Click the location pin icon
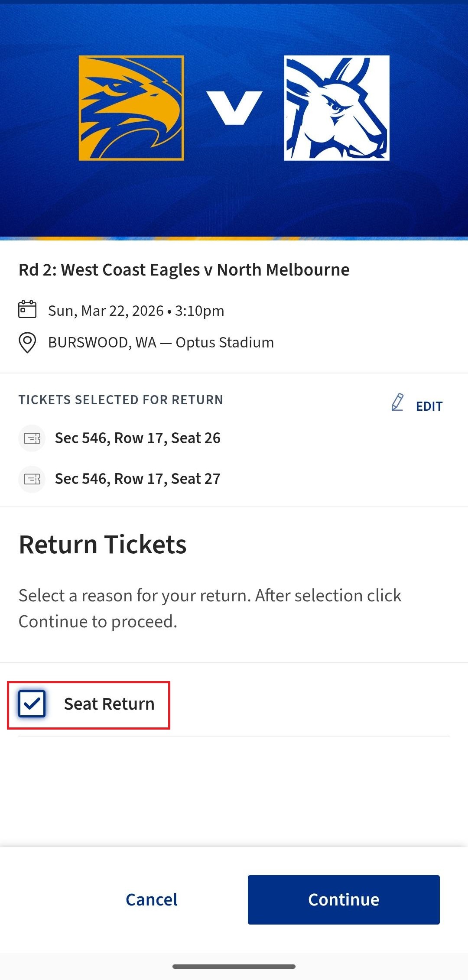Viewport: 468px width, 980px height. click(27, 343)
